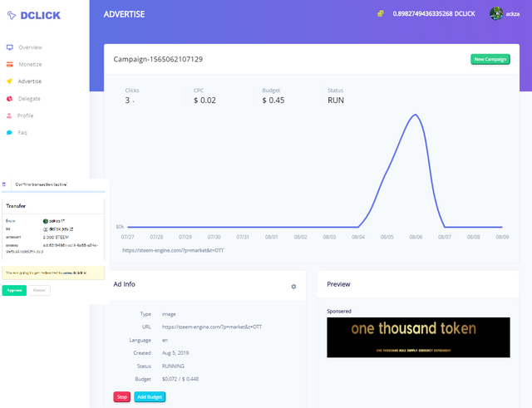The height and width of the screenshot is (408, 532).
Task: Open steem-engine URL below chart
Action: click(173, 250)
